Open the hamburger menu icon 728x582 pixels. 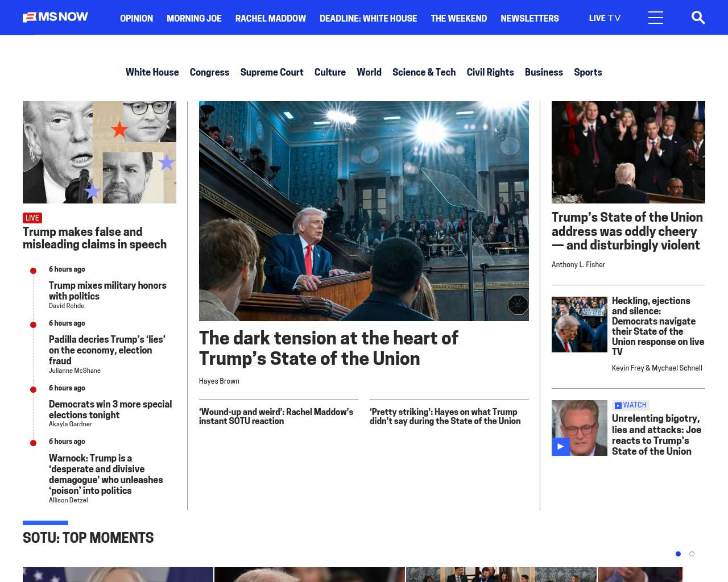pos(656,18)
